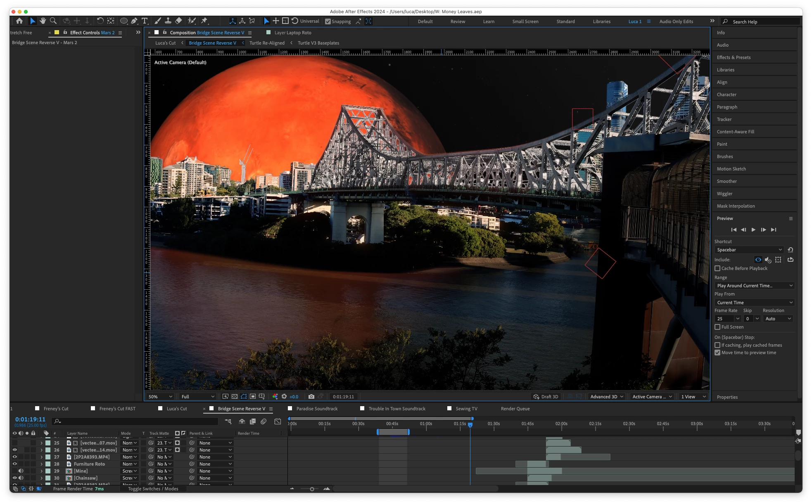Select the Zoom tool in toolbar
Image resolution: width=812 pixels, height=504 pixels.
pos(53,21)
